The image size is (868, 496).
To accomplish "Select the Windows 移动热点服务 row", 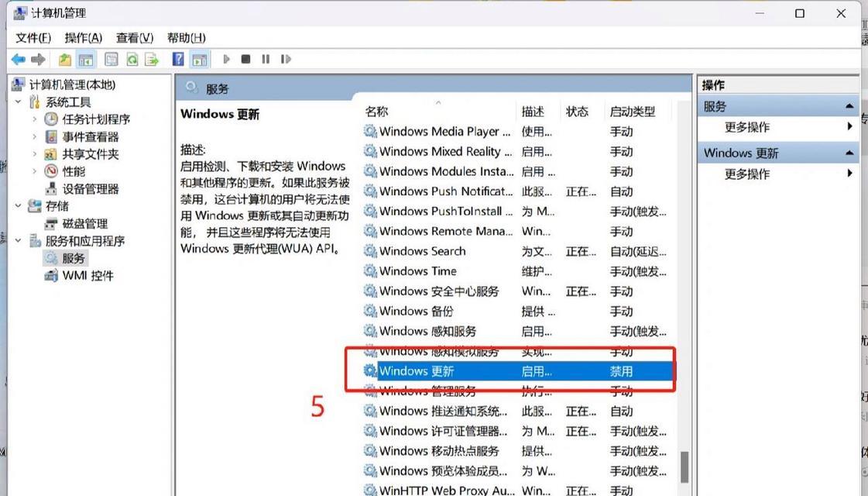I will pos(517,450).
